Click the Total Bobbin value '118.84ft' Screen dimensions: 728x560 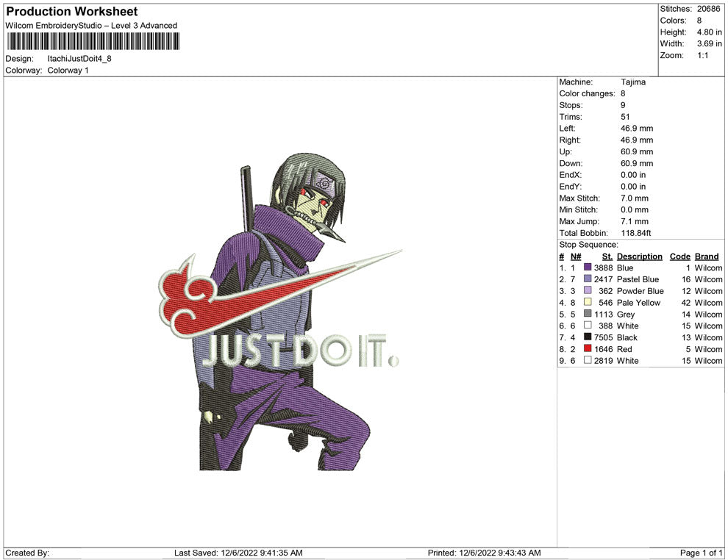click(635, 233)
